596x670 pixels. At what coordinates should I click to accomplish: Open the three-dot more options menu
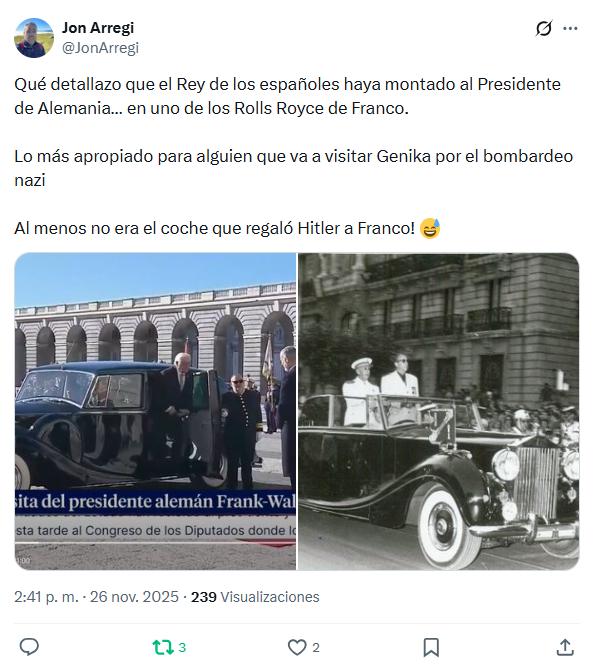pos(570,29)
